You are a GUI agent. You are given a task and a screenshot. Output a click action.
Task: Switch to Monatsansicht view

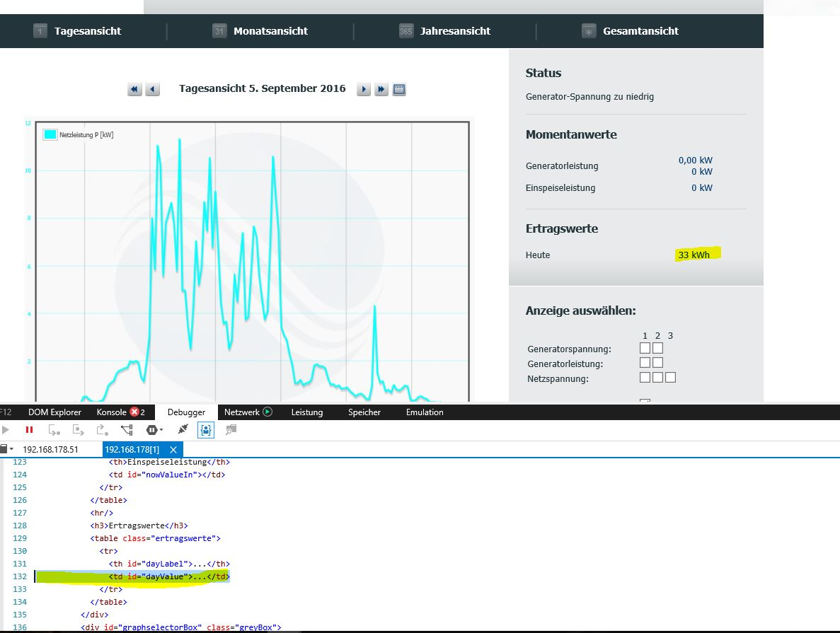pos(270,31)
